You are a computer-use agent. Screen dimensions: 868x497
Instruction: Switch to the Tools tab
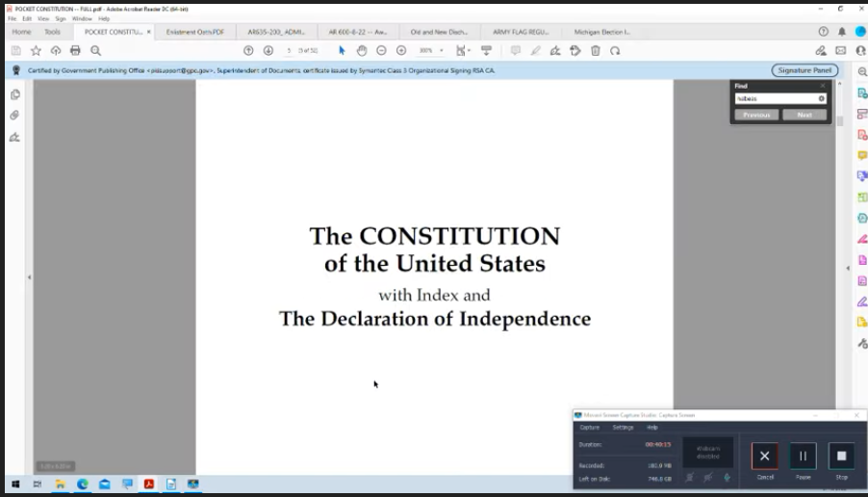coord(52,32)
